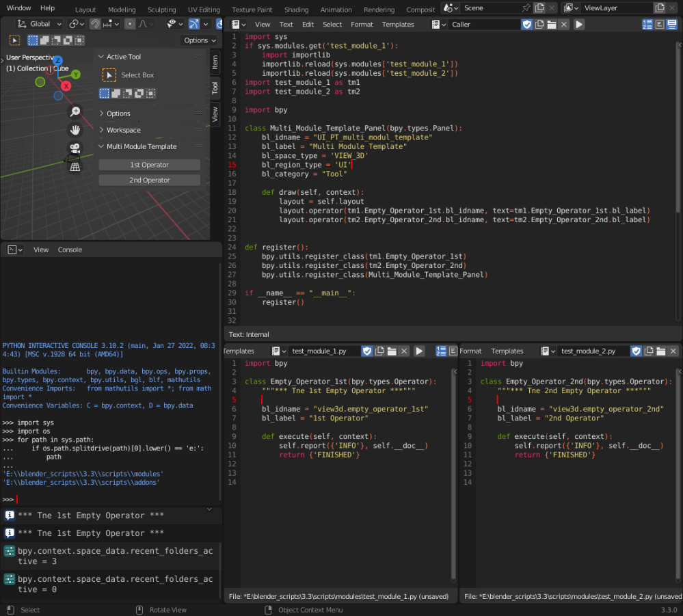Open the Options dropdown in the viewport
Image resolution: width=683 pixels, height=616 pixels.
tap(199, 40)
